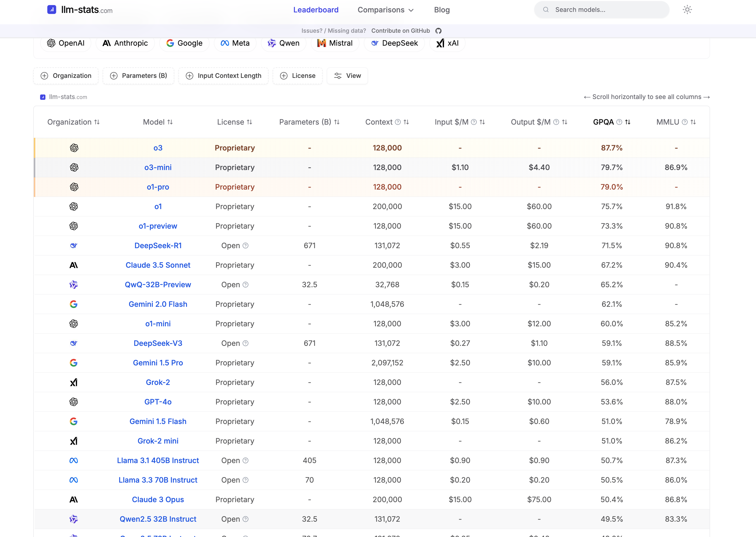Sort by MMLU column arrows
756x537 pixels.
[693, 122]
